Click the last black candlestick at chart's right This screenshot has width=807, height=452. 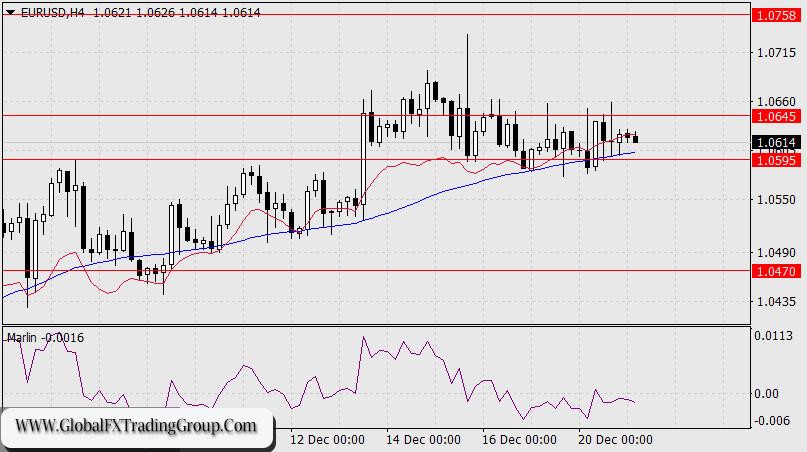click(x=636, y=138)
